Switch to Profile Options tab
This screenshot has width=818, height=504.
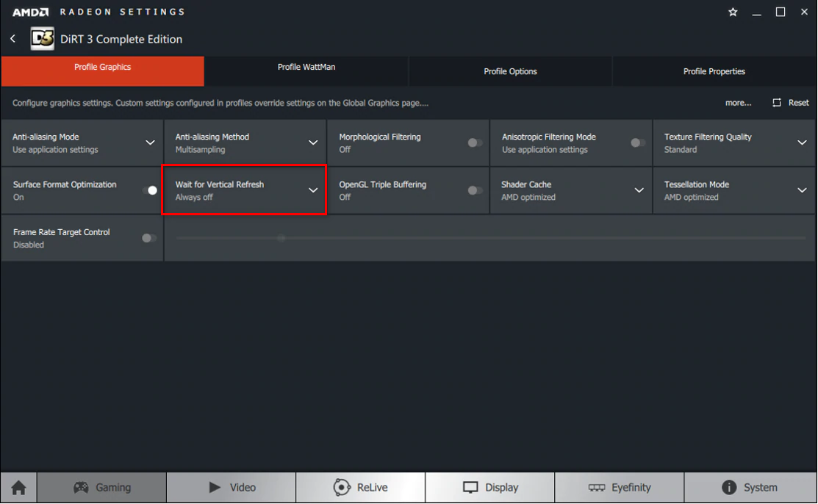coord(510,71)
